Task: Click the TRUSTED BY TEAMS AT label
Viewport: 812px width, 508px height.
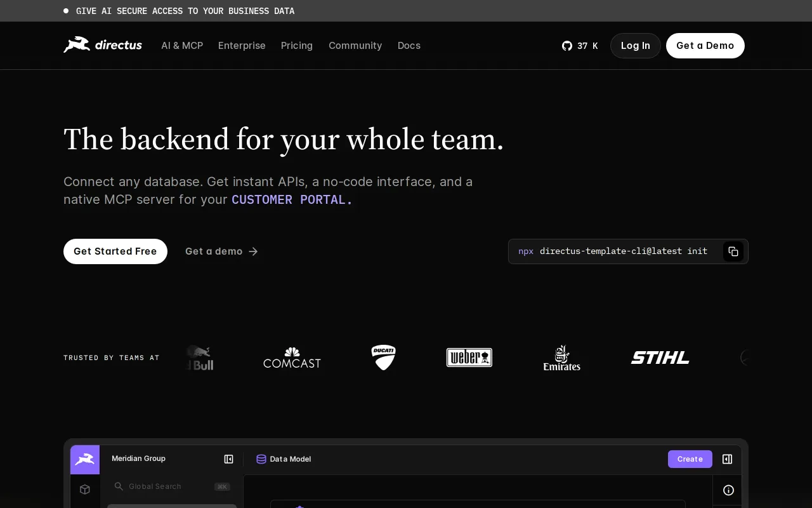Action: [112, 358]
